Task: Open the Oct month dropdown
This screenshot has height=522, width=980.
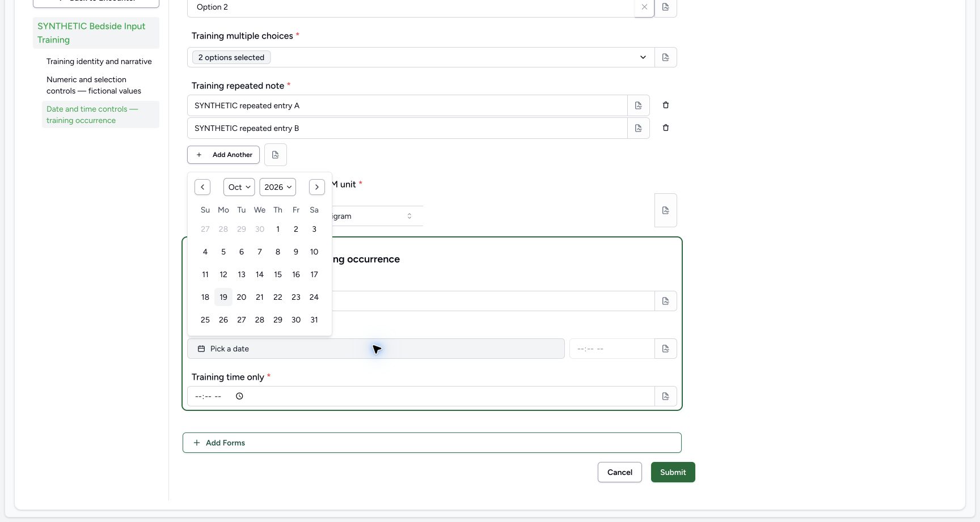Action: coord(239,187)
